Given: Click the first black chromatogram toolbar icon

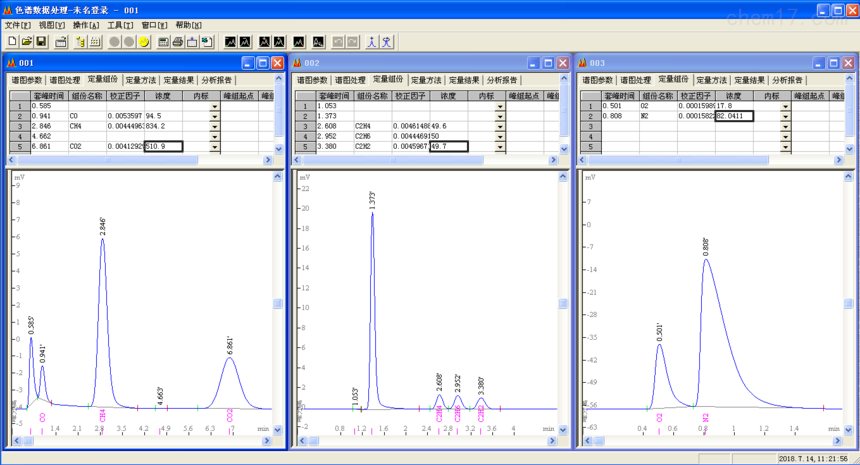Looking at the screenshot, I should [x=230, y=42].
